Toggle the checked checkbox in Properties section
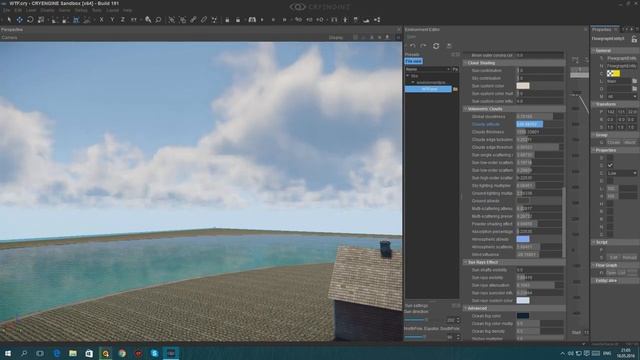 (610, 165)
